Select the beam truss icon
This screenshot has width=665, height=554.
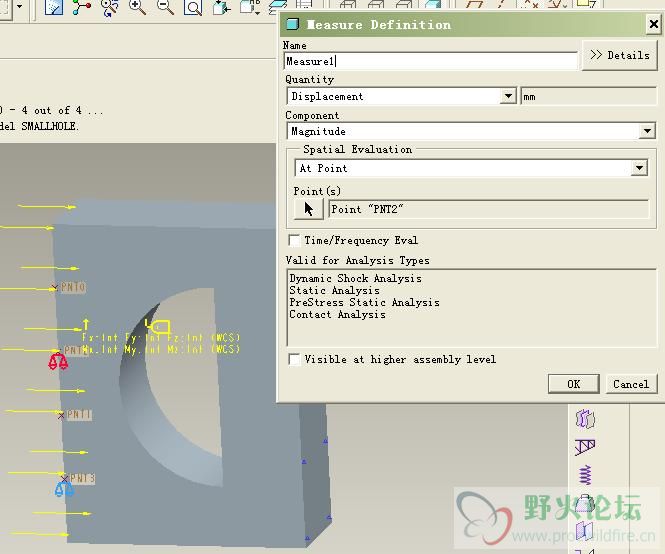[586, 447]
